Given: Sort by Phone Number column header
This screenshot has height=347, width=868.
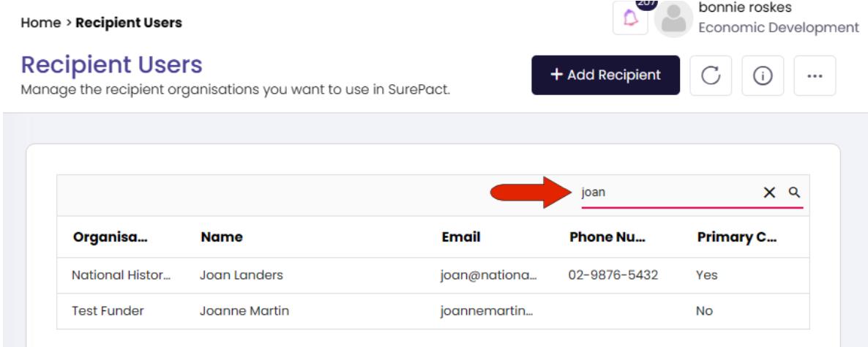Looking at the screenshot, I should coord(607,237).
